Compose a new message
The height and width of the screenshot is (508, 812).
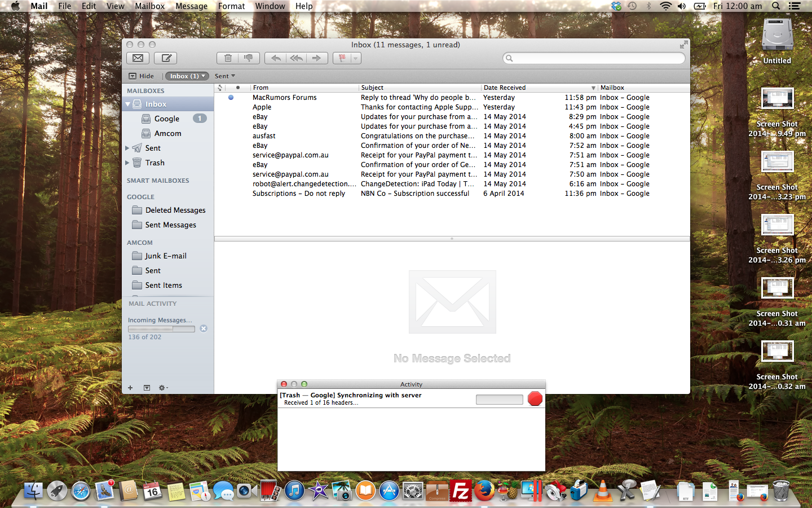tap(166, 58)
